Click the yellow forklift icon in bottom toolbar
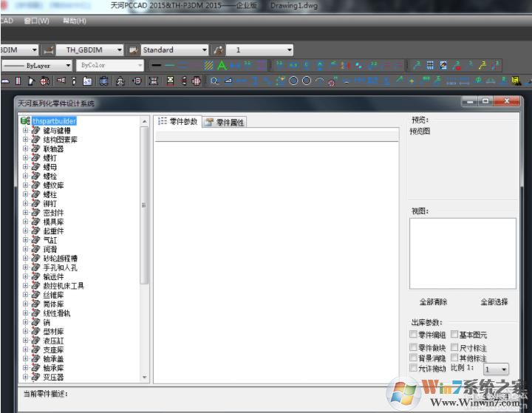The width and height of the screenshot is (532, 413). click(516, 81)
